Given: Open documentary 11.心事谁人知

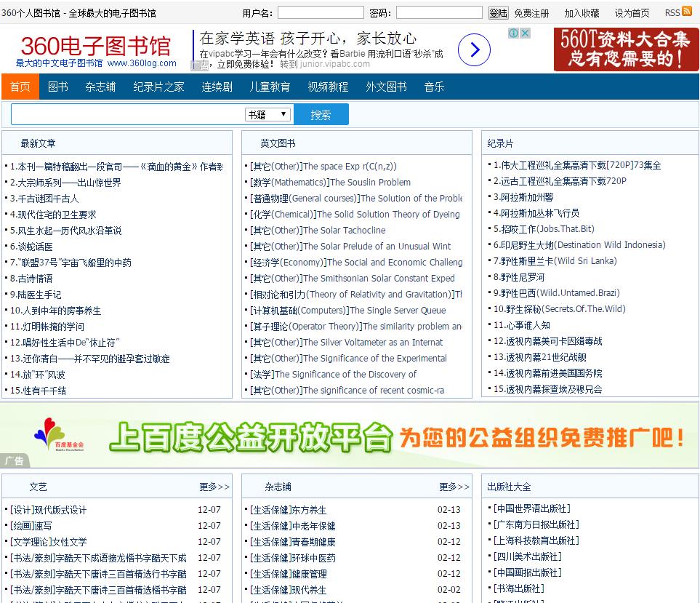Looking at the screenshot, I should click(x=521, y=325).
